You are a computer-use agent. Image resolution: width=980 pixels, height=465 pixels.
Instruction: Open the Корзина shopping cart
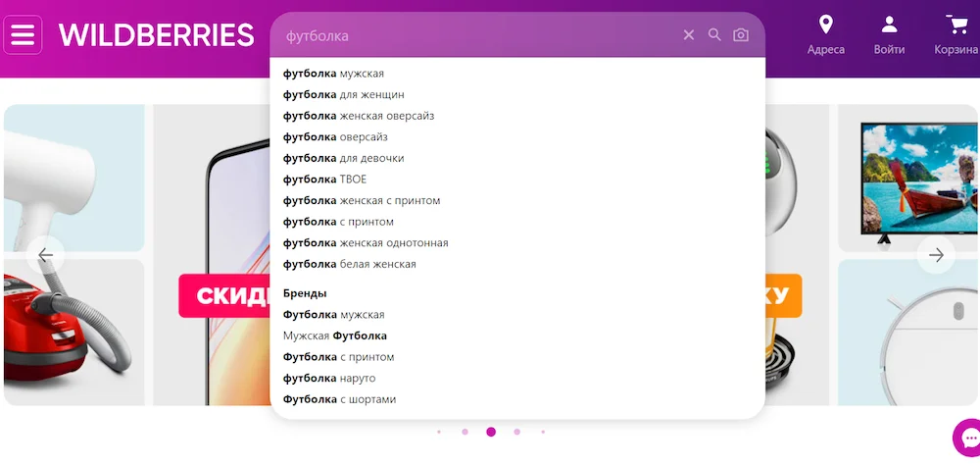coord(955,35)
